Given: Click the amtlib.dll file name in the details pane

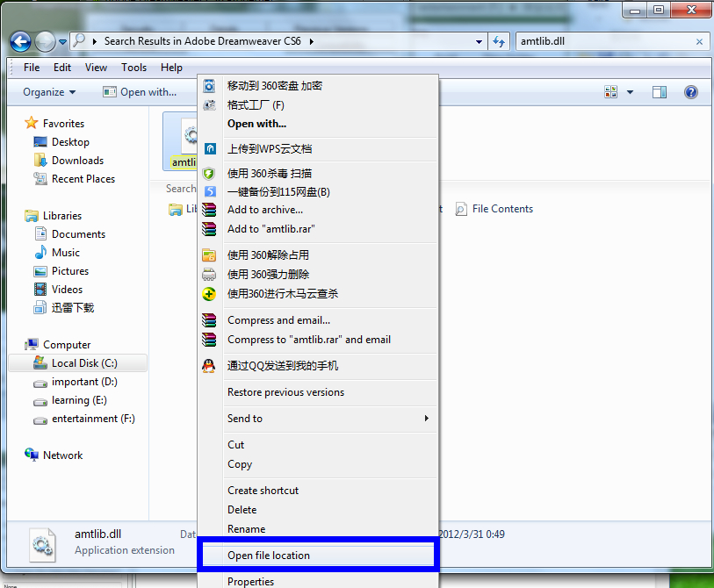Looking at the screenshot, I should [x=97, y=534].
